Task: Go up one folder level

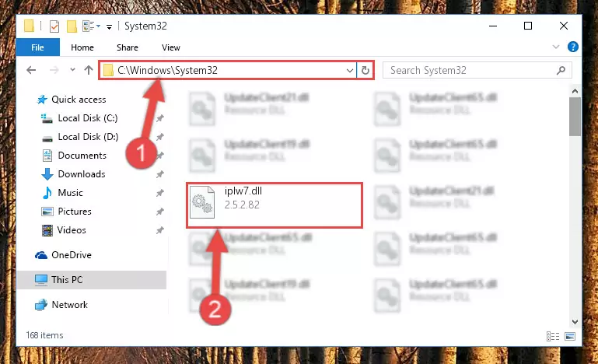Action: pyautogui.click(x=89, y=70)
